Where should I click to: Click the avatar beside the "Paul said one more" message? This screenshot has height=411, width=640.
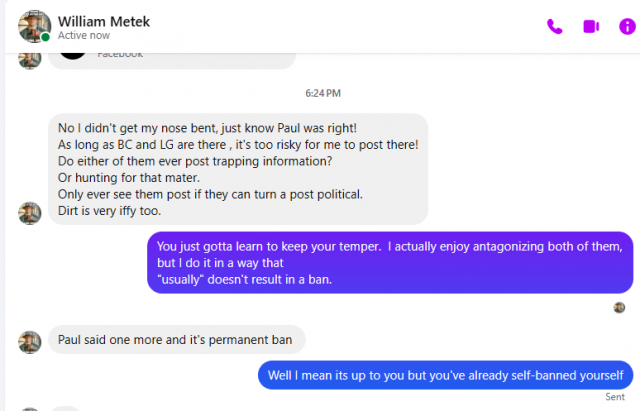point(30,342)
